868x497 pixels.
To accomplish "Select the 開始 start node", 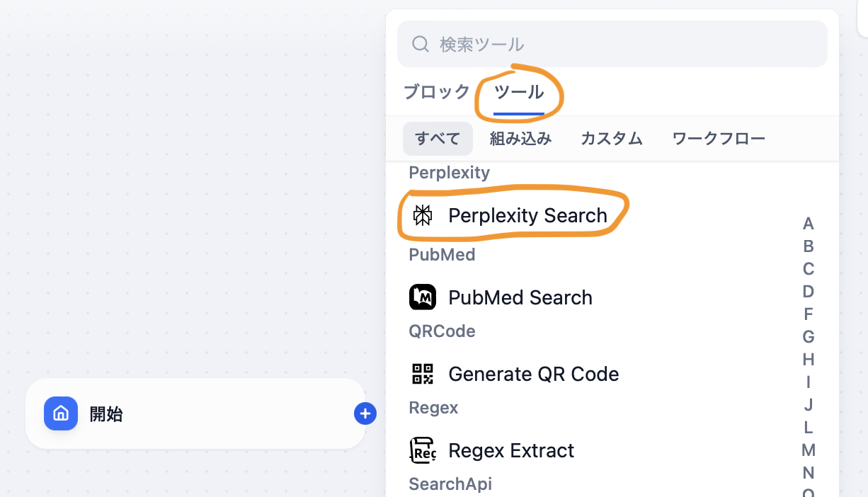I will tap(195, 413).
